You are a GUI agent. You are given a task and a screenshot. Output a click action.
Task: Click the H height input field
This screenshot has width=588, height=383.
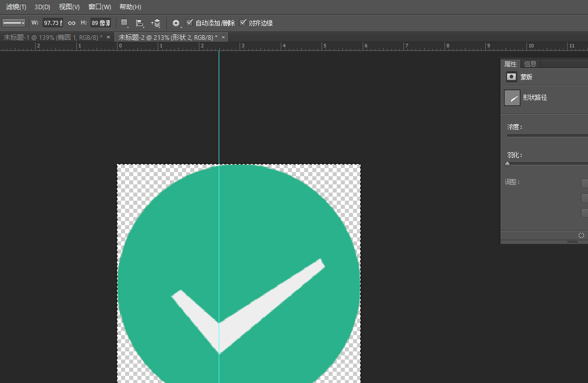[x=101, y=23]
